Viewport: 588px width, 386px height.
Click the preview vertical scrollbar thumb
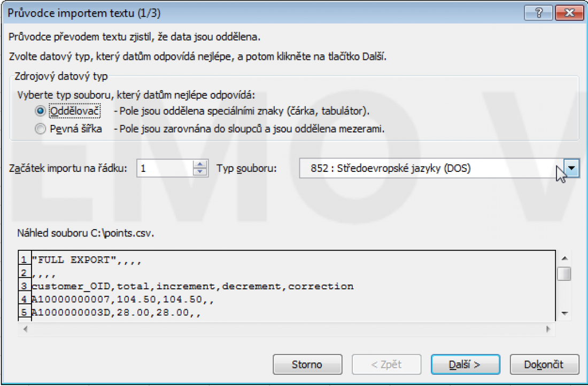pos(563,274)
